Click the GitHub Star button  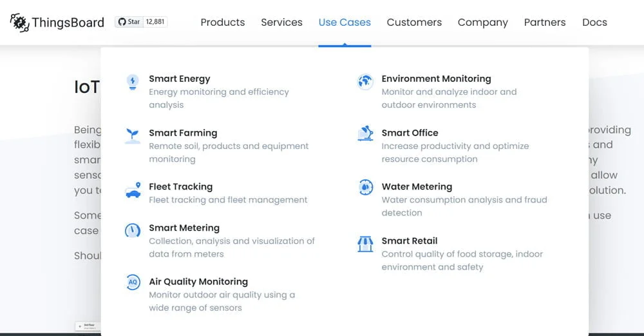pyautogui.click(x=129, y=22)
